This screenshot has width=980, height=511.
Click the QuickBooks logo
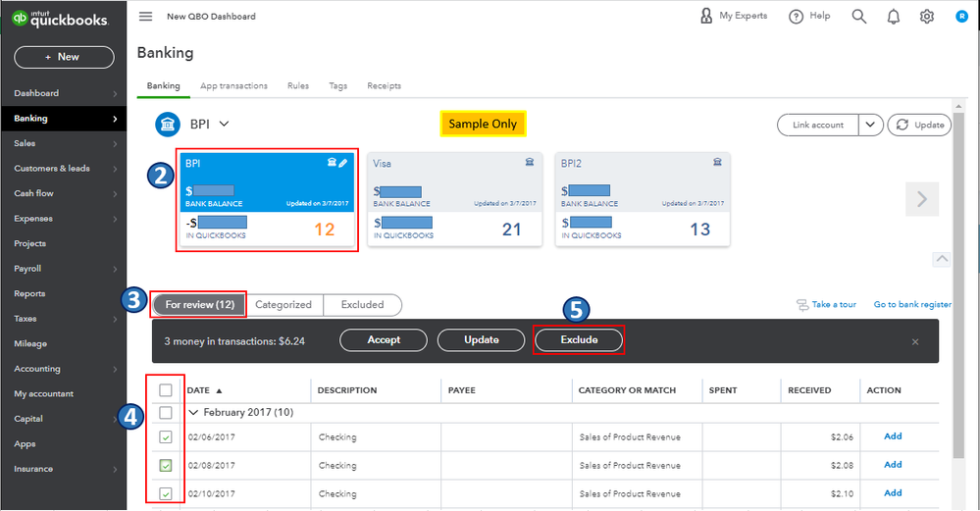[x=60, y=19]
